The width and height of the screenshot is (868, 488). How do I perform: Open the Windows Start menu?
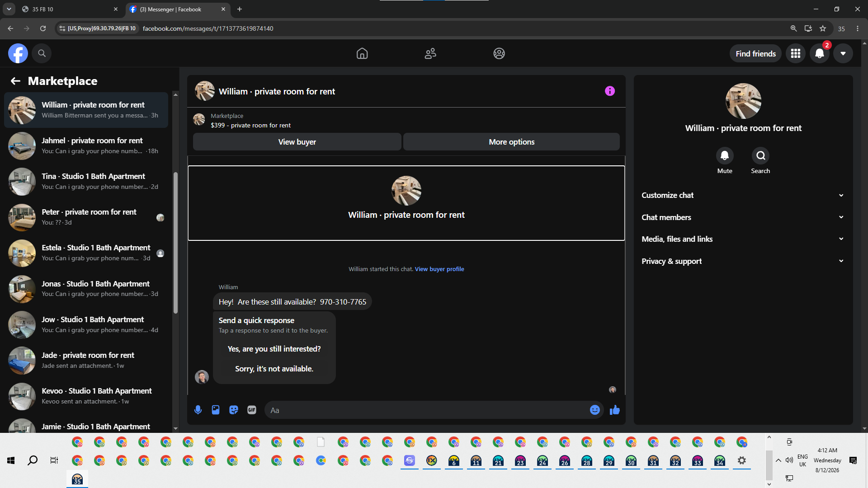tap(11, 460)
